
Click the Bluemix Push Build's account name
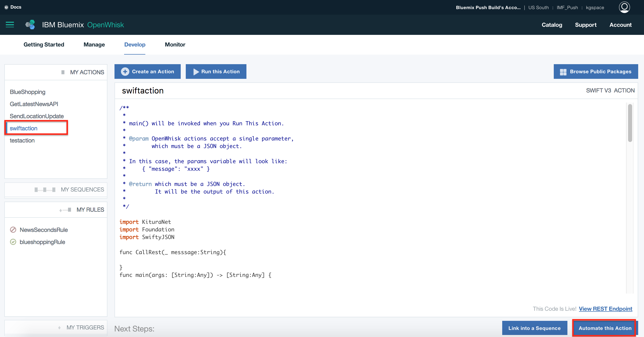[488, 8]
